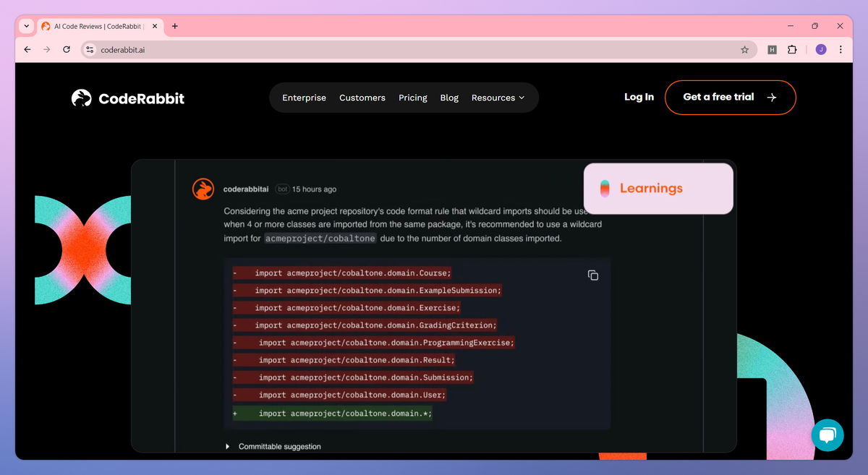Viewport: 868px width, 475px height.
Task: Click the removed domain.GradingCriterion import line
Action: coord(365,325)
